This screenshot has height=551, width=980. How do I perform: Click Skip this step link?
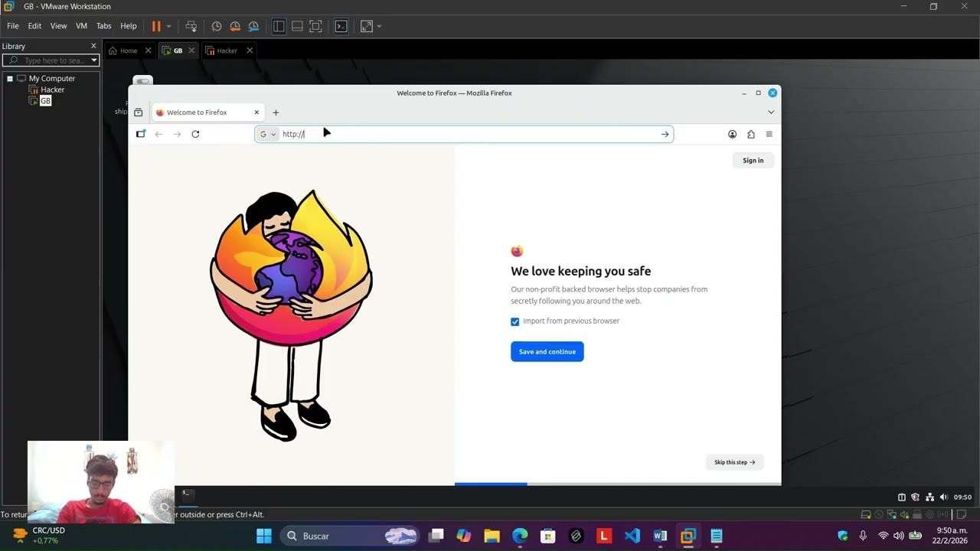[735, 462]
